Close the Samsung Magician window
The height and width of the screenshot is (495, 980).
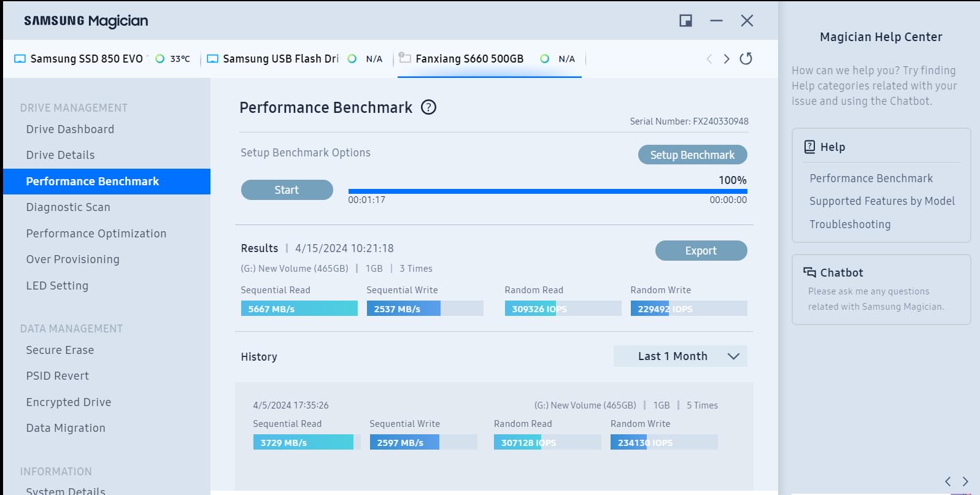click(x=747, y=21)
